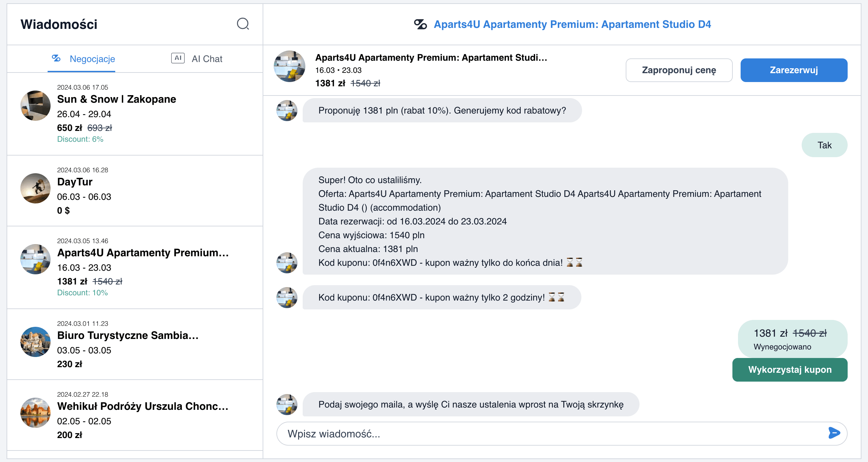Open the DayTur conversation
This screenshot has width=868, height=462.
135,191
